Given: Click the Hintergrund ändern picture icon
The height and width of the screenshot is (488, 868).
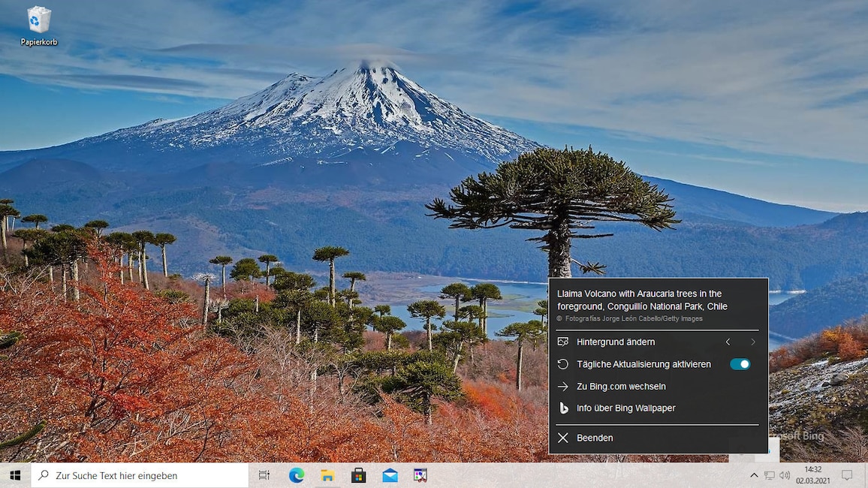Looking at the screenshot, I should point(563,342).
